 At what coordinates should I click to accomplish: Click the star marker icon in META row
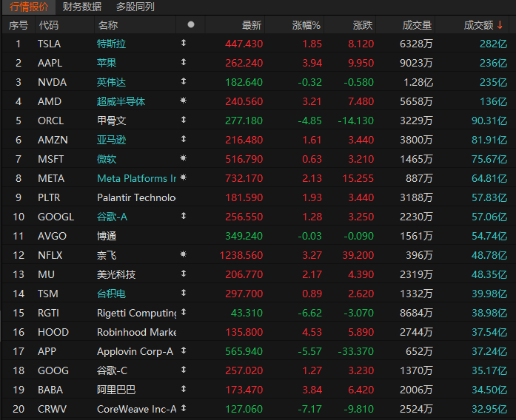click(184, 177)
